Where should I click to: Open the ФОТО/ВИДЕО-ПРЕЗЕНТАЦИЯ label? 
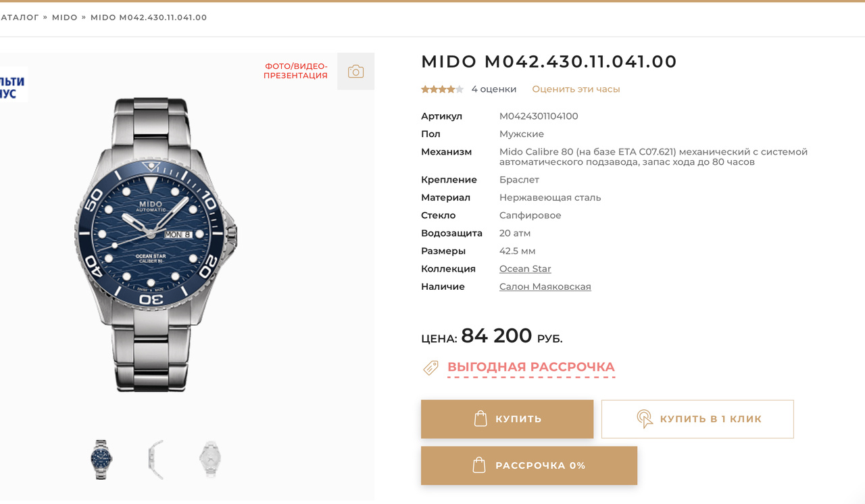296,71
